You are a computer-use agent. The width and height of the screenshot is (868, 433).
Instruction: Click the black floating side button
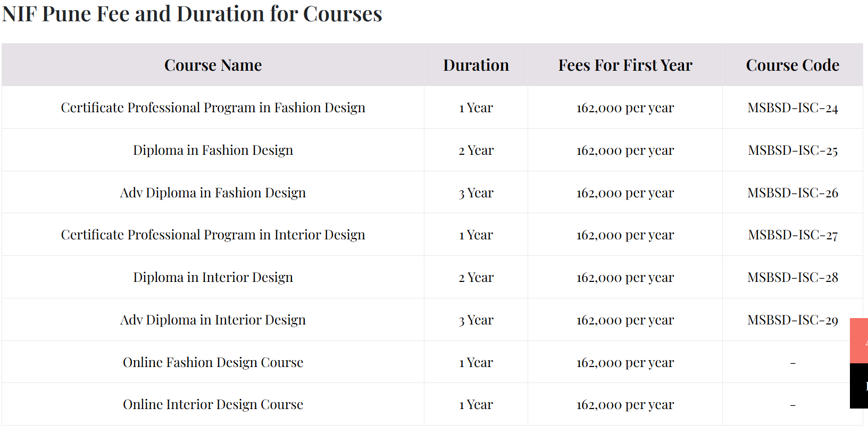[x=859, y=386]
